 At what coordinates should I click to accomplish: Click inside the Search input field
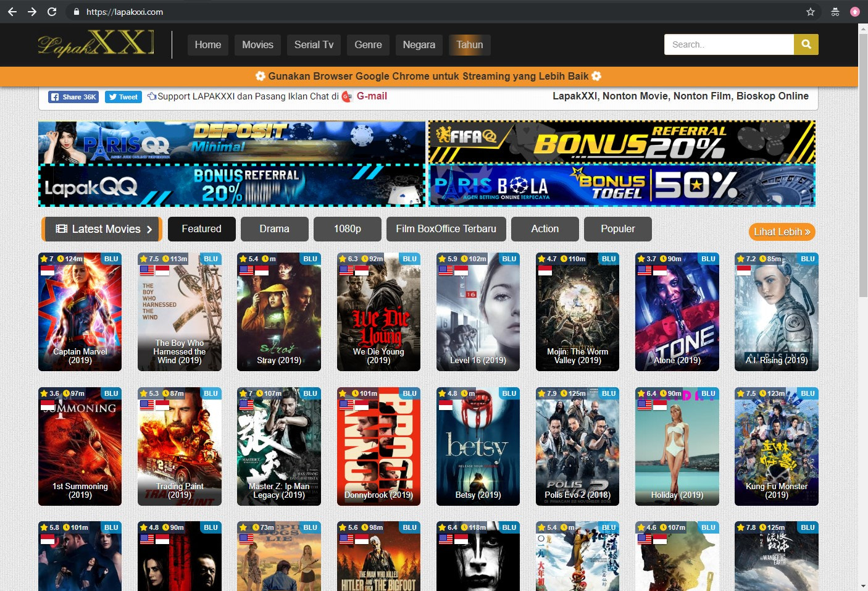coord(728,44)
